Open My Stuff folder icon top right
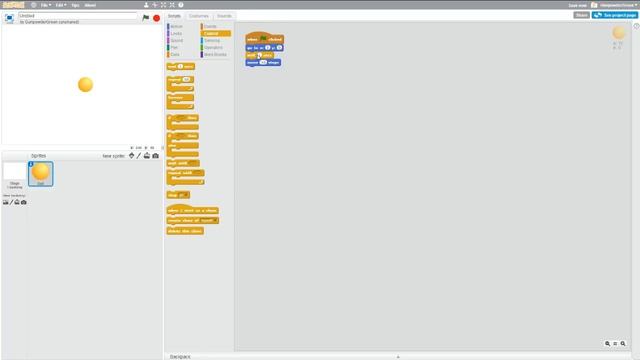This screenshot has height=360, width=640. (594, 5)
